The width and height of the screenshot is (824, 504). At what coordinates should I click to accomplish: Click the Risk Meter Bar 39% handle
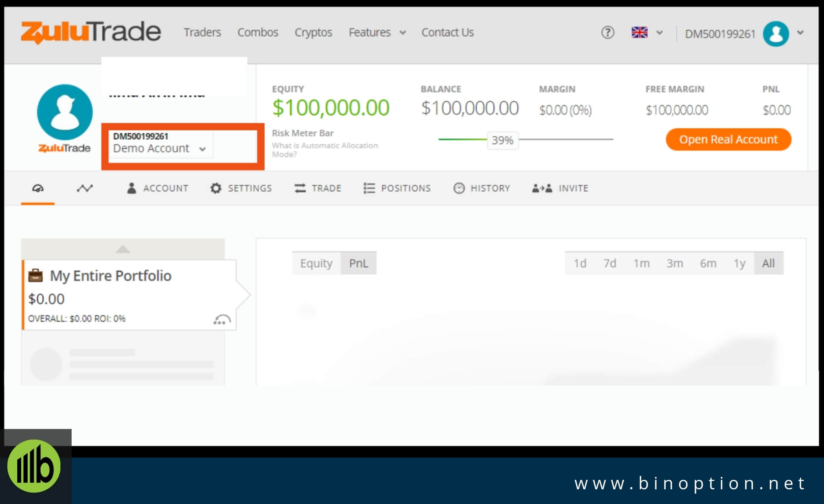coord(502,141)
